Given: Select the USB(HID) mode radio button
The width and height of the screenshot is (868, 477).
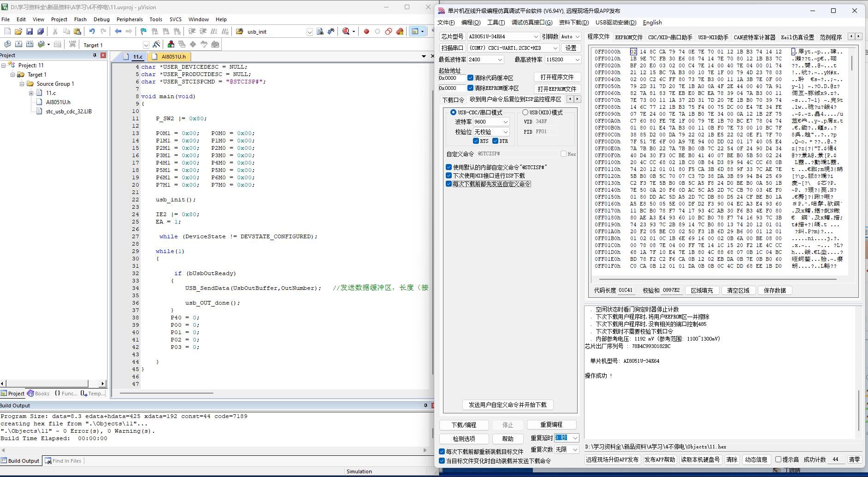Looking at the screenshot, I should (525, 112).
